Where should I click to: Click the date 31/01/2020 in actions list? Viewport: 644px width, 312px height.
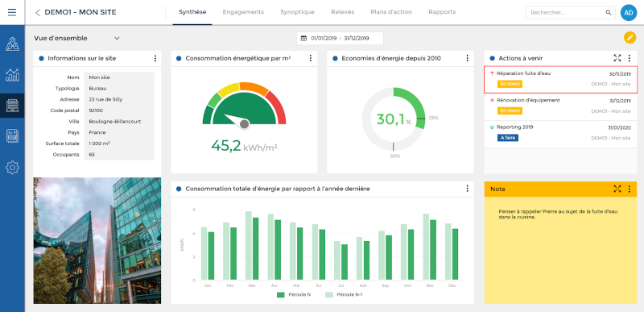coord(620,128)
